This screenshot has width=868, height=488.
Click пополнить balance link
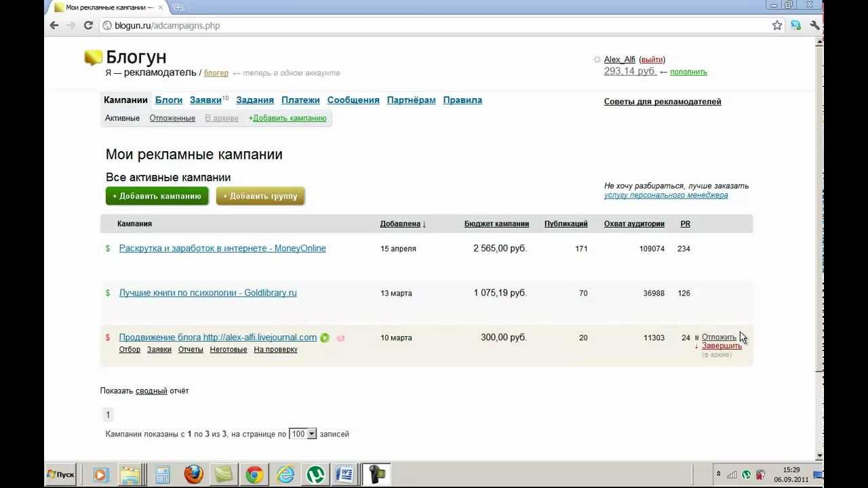point(688,72)
